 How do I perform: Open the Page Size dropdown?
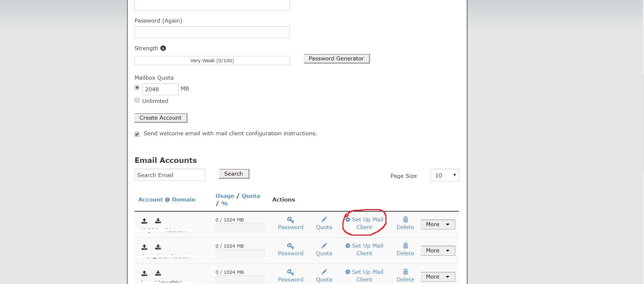pyautogui.click(x=445, y=175)
